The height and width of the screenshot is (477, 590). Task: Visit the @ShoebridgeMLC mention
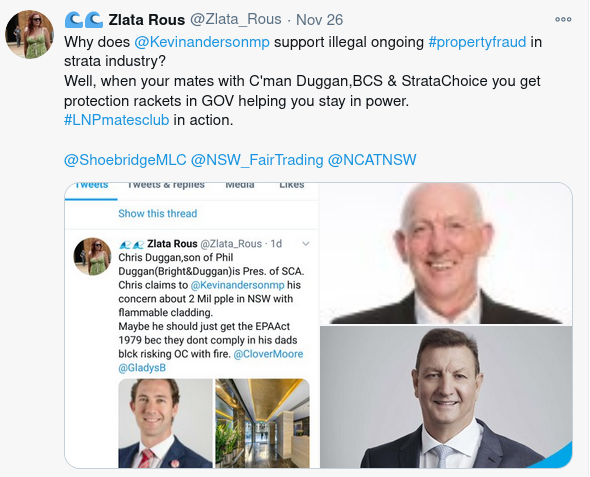point(125,160)
